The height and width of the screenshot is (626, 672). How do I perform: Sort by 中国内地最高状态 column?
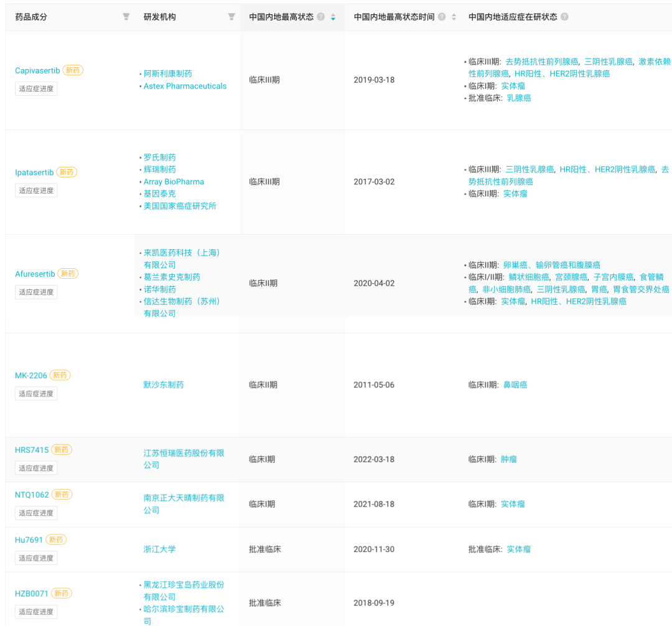(x=333, y=17)
